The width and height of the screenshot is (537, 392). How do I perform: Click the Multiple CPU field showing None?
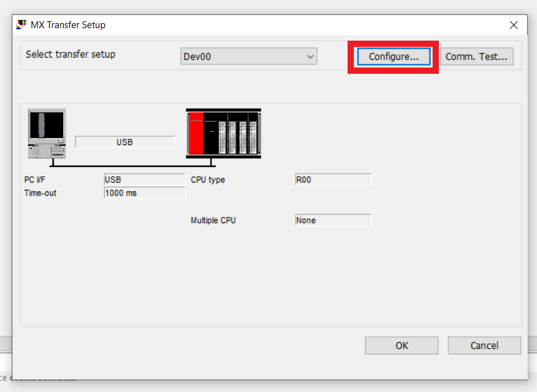pos(333,220)
